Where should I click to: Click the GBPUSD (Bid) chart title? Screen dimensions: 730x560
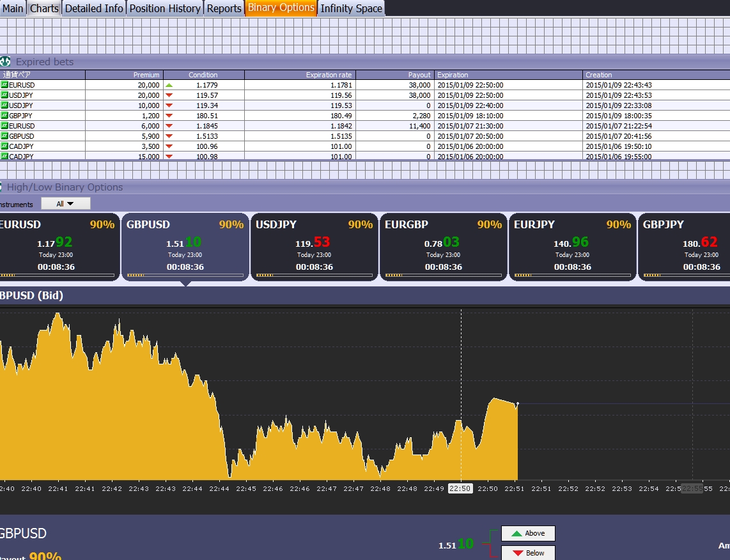[x=31, y=295]
